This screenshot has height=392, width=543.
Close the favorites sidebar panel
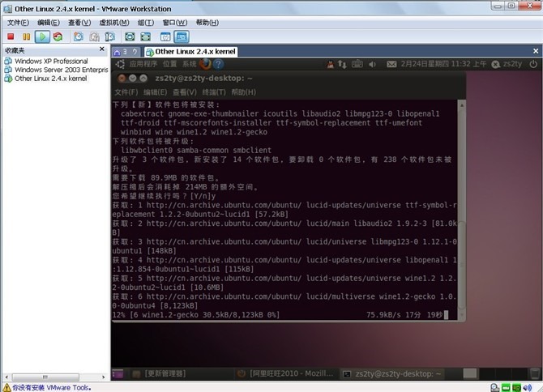click(x=102, y=49)
